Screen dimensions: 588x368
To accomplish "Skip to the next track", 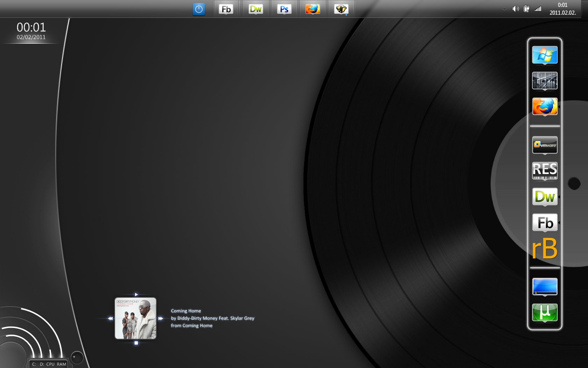I will click(x=161, y=318).
